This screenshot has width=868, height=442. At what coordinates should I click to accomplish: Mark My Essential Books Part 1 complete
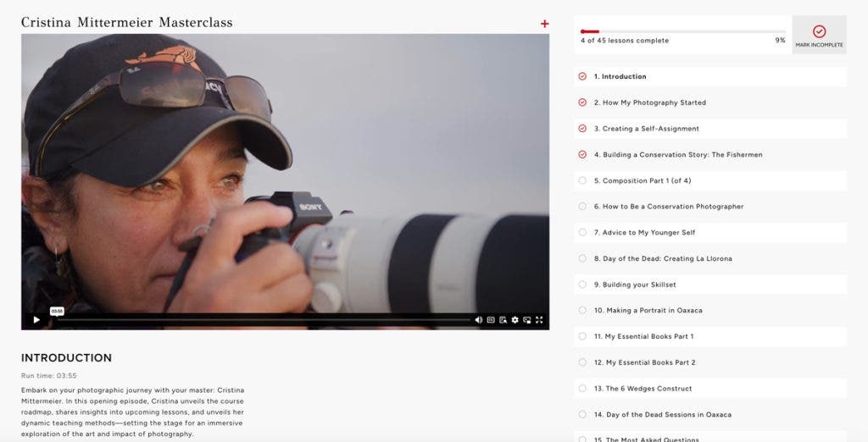click(582, 336)
